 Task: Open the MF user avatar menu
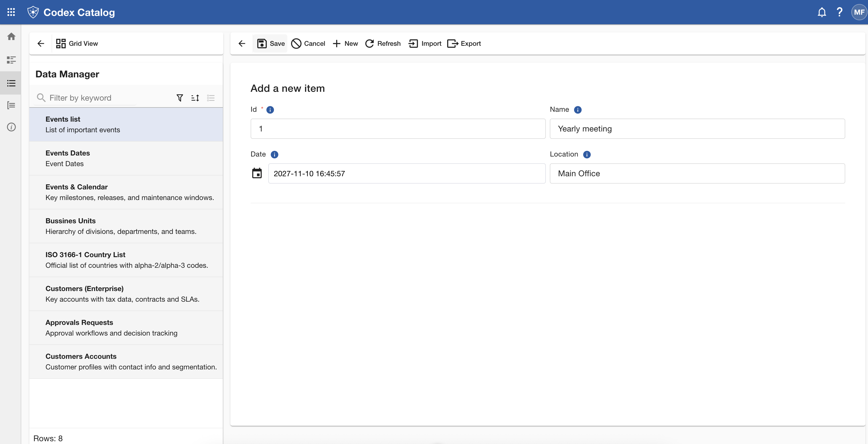859,12
